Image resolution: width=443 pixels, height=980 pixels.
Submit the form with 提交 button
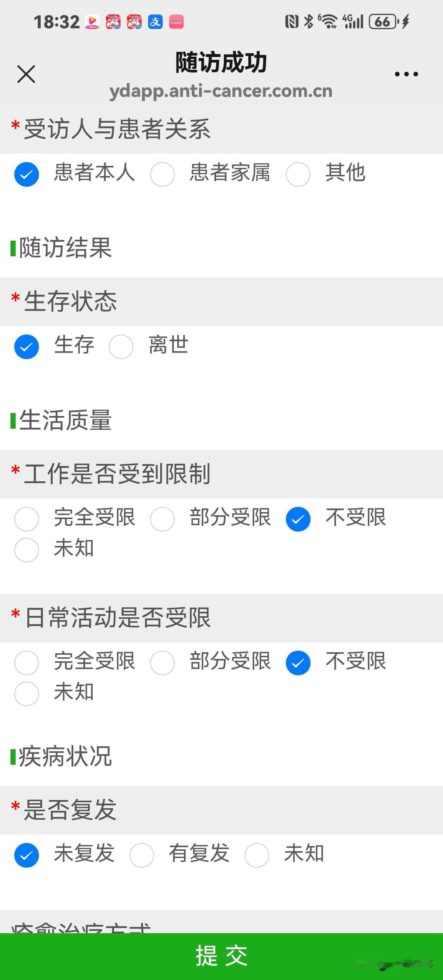[x=221, y=956]
